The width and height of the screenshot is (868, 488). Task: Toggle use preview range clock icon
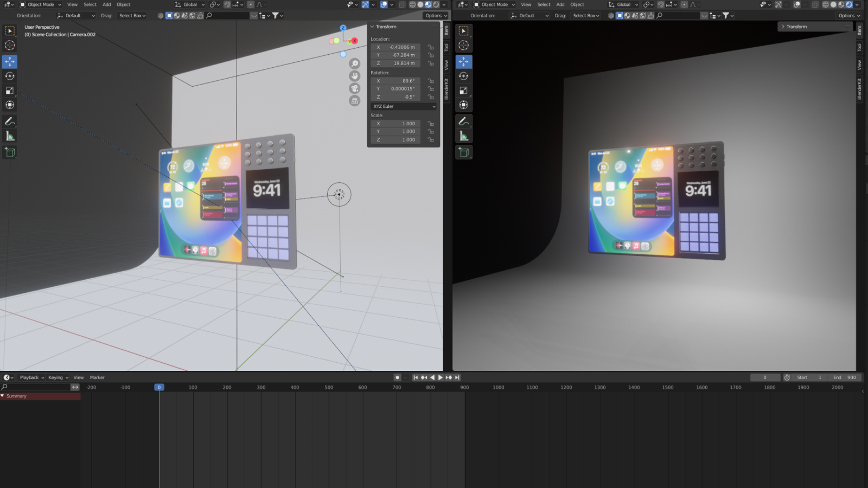787,377
